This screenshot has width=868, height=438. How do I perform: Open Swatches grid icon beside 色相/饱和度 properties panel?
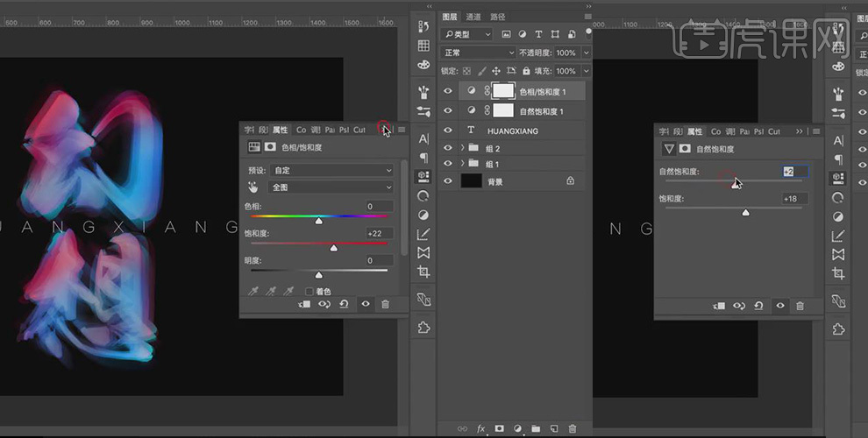[423, 46]
